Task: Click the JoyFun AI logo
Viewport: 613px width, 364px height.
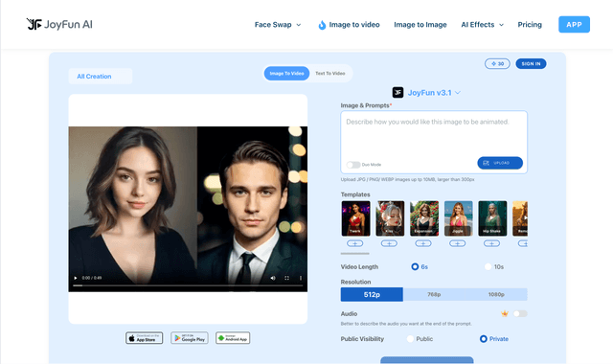Action: tap(59, 24)
